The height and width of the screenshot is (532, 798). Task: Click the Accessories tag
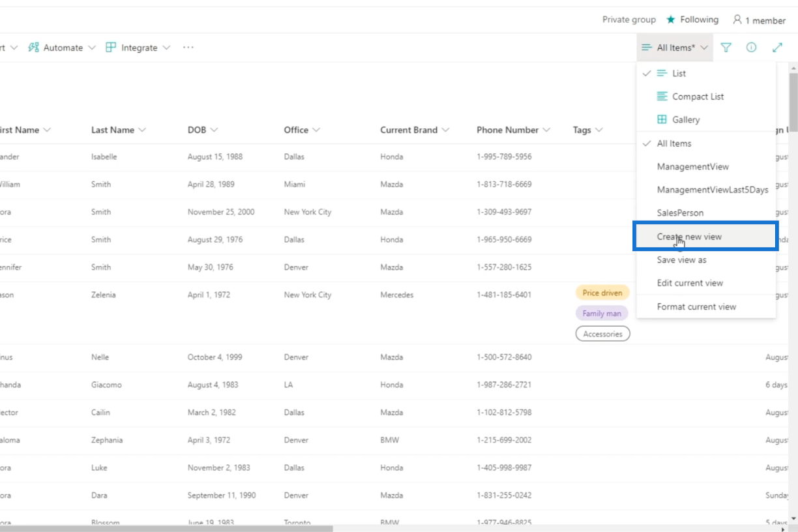tap(602, 334)
